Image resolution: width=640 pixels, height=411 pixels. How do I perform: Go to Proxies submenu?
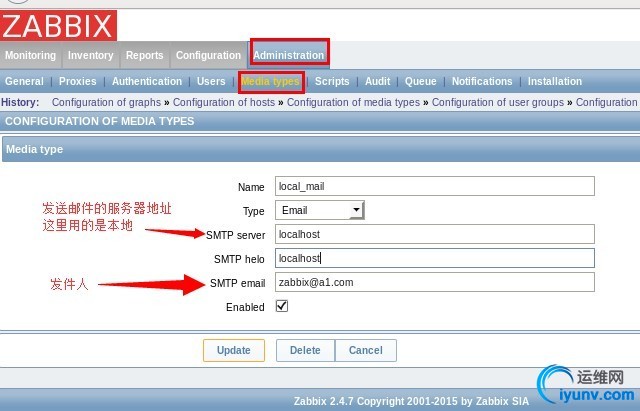(x=78, y=81)
